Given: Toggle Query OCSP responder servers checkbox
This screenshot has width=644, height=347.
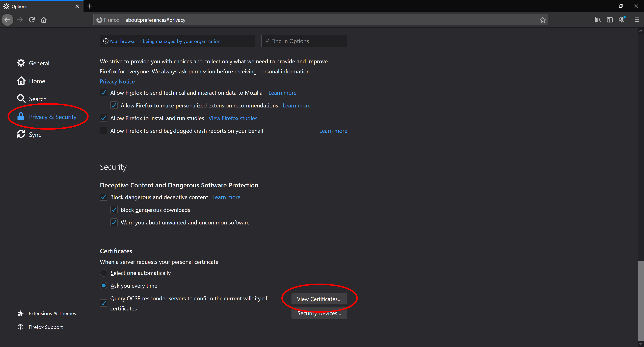Looking at the screenshot, I should (x=104, y=303).
